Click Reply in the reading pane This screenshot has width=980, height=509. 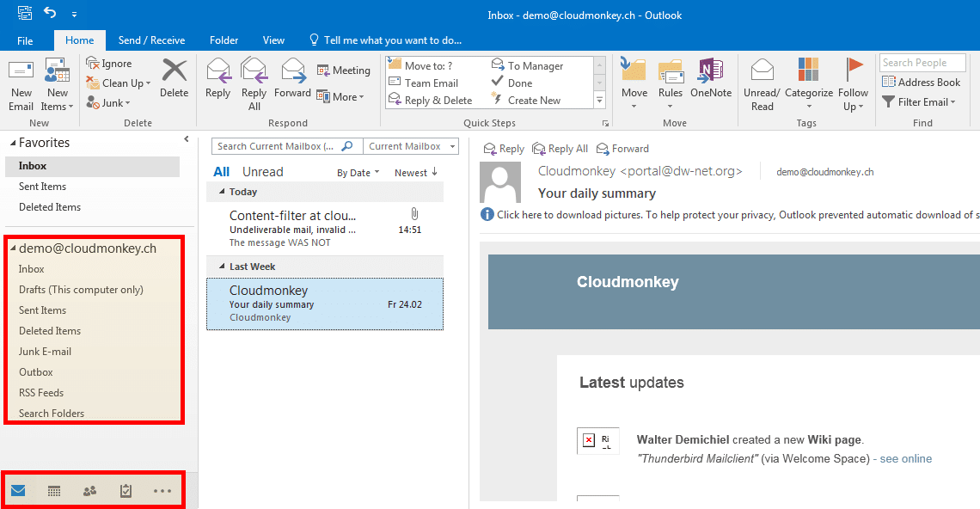click(504, 149)
